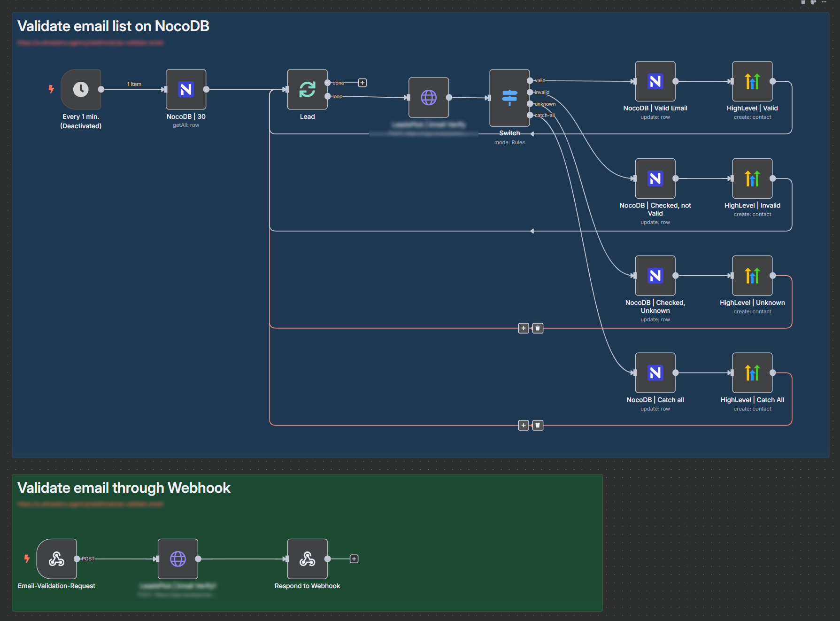Select the 'HighLevel | Unknown' node
This screenshot has width=840, height=621.
752,276
